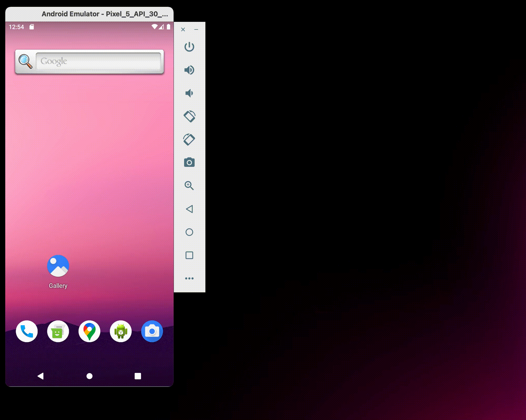Open Google Maps
526x420 pixels.
[x=89, y=331]
